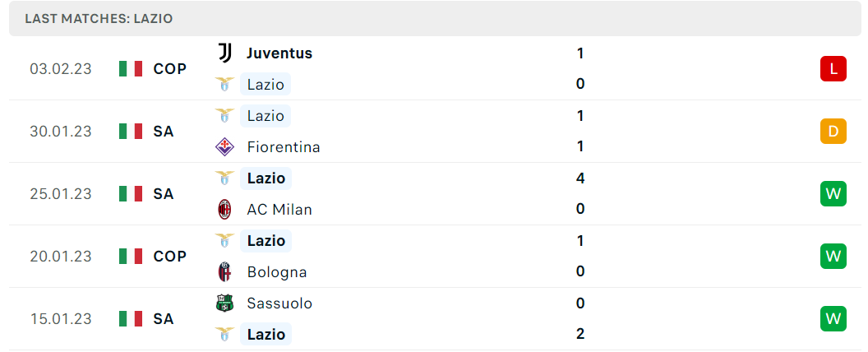
Task: Select the COP competition label on 20.01.23
Action: pos(170,257)
